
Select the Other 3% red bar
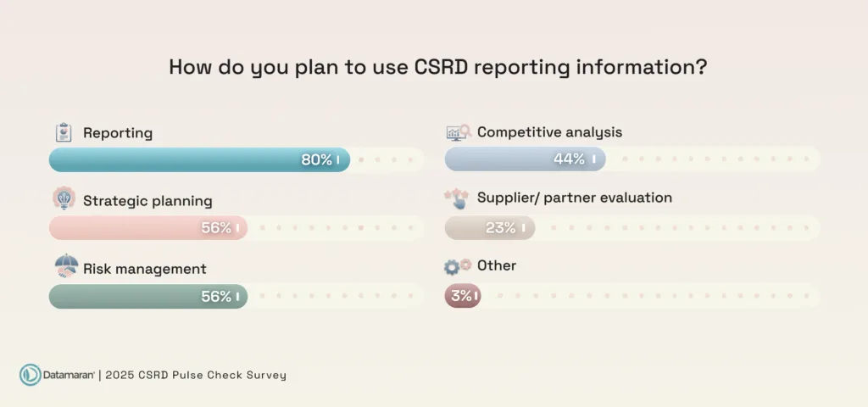point(462,296)
